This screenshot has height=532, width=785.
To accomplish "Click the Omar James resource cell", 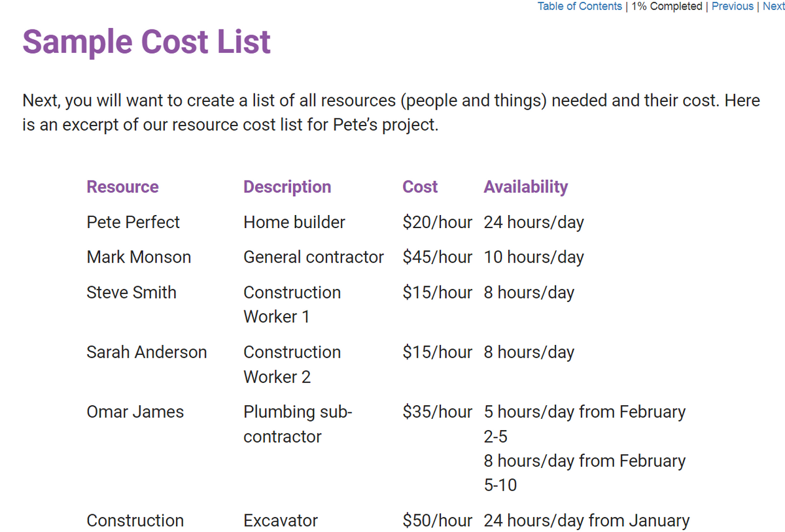I will click(135, 412).
